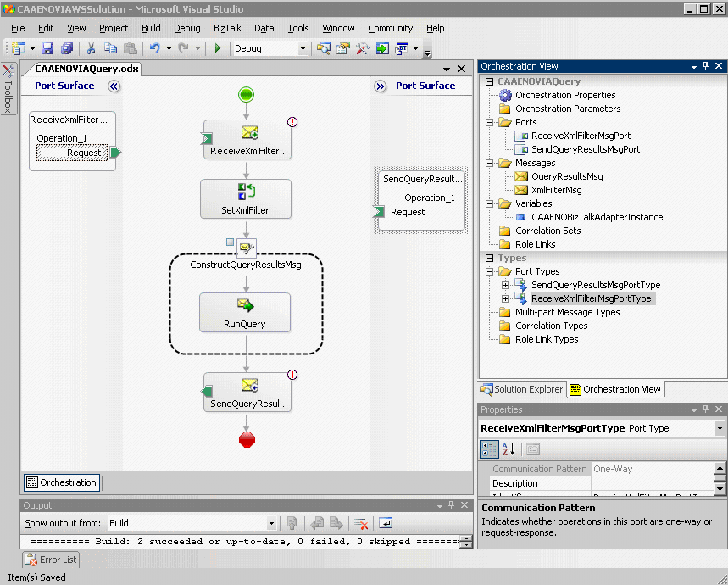Screen dimensions: 728x585
Task: Collapse the Ports folder node
Action: pos(489,123)
